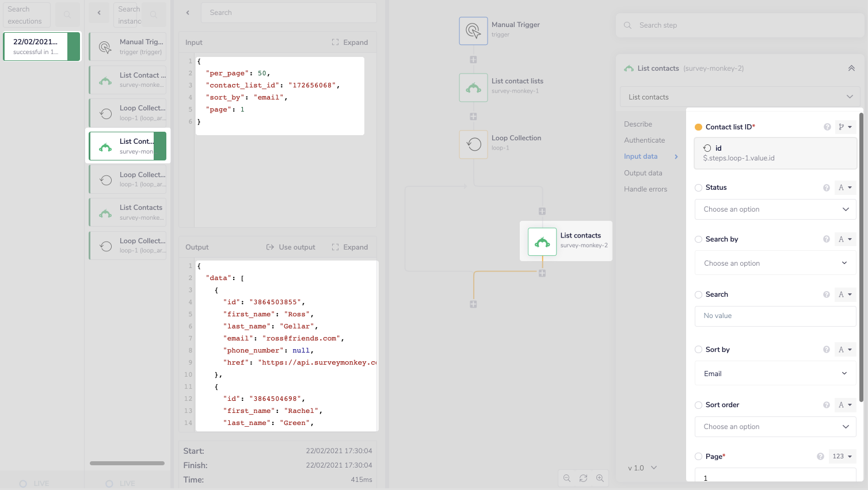Screen dimensions: 868x490
Task: Select the Page radio button
Action: [698, 456]
